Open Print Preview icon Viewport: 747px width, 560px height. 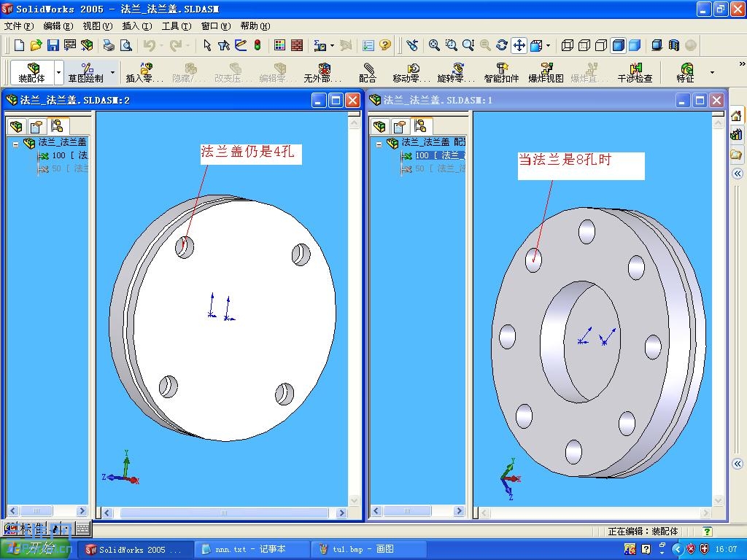pos(125,45)
